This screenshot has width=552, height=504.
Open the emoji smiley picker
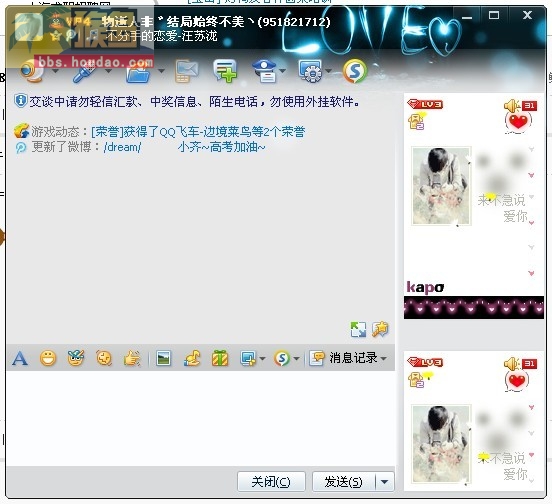pos(48,359)
